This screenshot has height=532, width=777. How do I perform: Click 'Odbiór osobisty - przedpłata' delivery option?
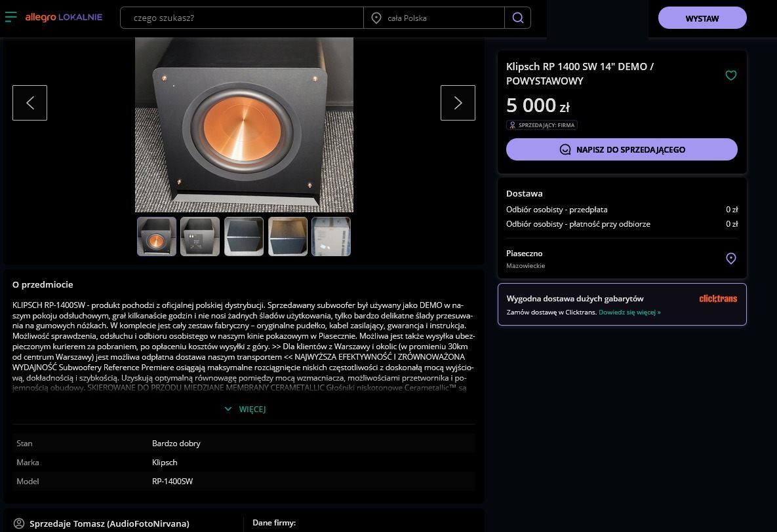tap(557, 210)
